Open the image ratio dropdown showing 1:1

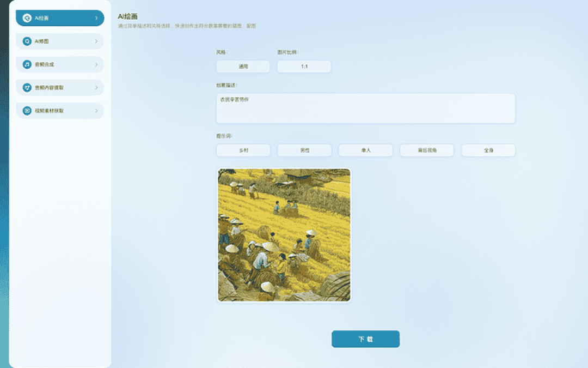pos(304,67)
